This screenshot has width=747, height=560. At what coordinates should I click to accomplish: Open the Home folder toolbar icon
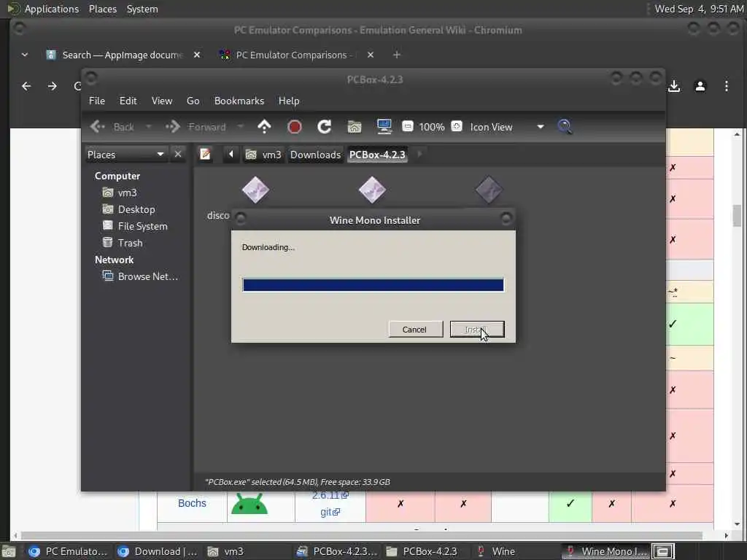[x=355, y=127]
